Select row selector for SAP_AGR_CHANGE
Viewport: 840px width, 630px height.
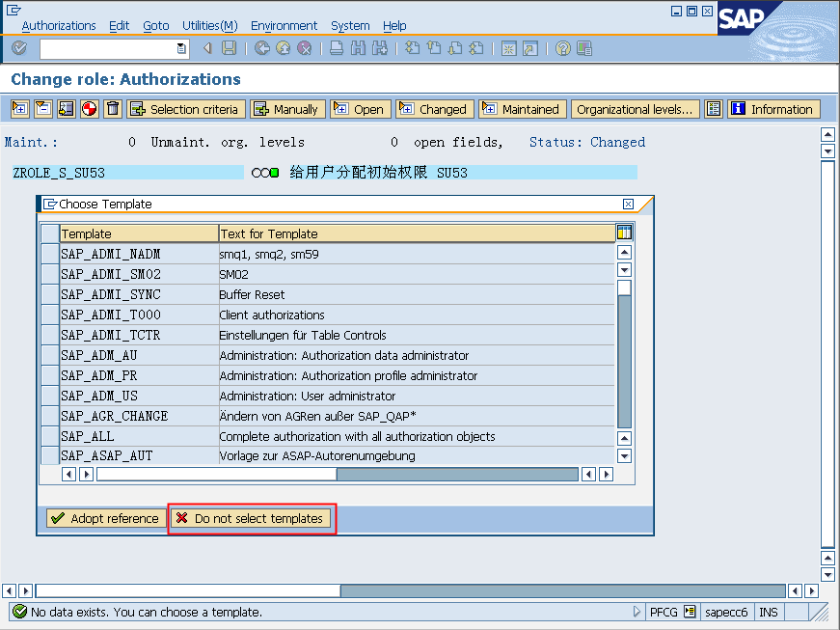pos(50,416)
